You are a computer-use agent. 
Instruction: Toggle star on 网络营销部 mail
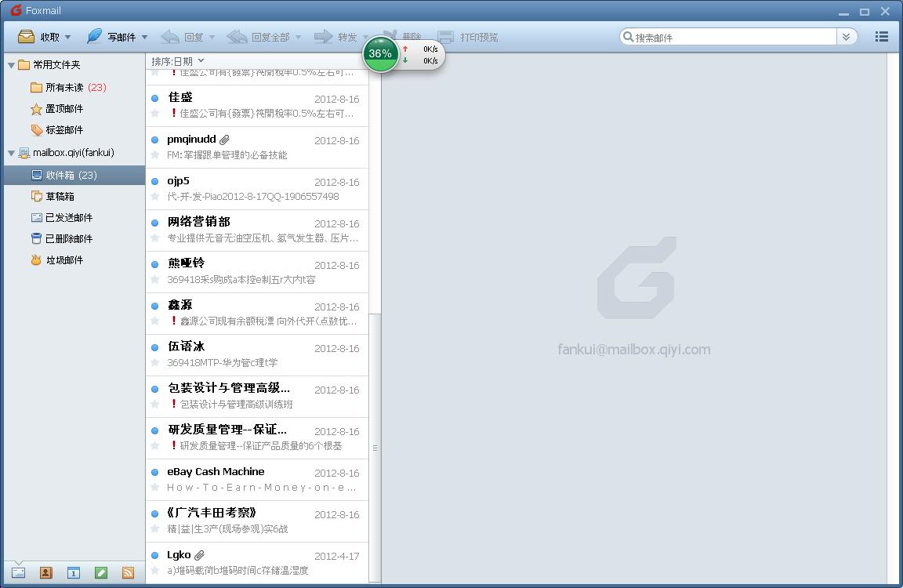pyautogui.click(x=155, y=238)
